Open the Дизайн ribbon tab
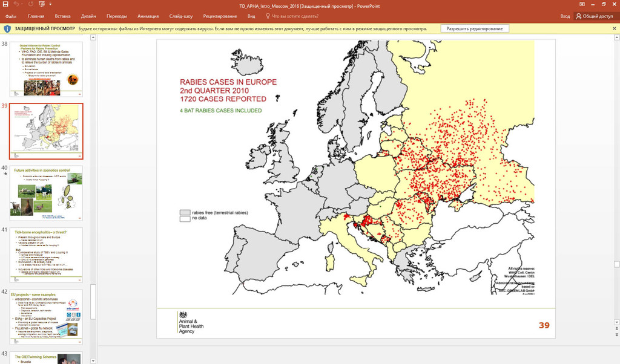Image resolution: width=620 pixels, height=364 pixels. coord(88,16)
